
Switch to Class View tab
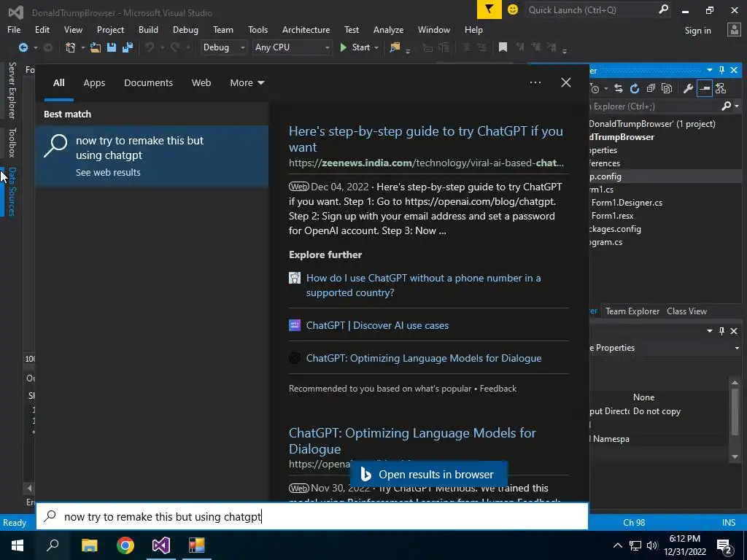[686, 311]
